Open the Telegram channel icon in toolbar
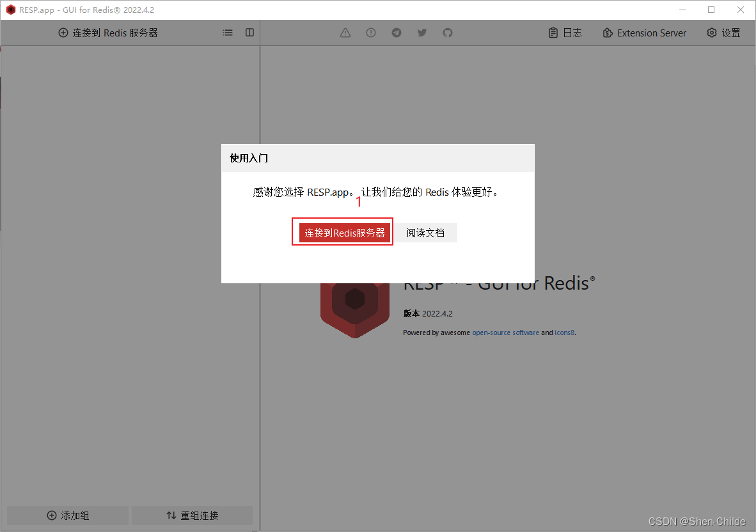 (397, 33)
